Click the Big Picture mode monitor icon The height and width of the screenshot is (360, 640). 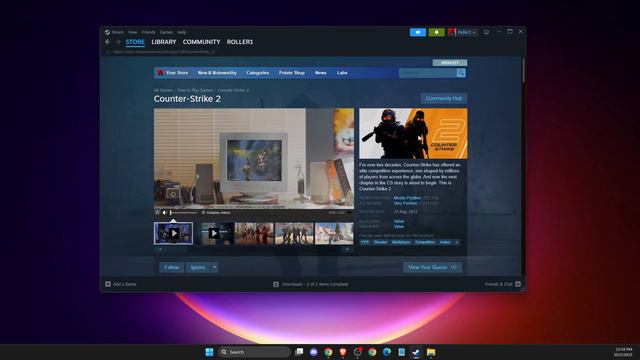point(486,32)
